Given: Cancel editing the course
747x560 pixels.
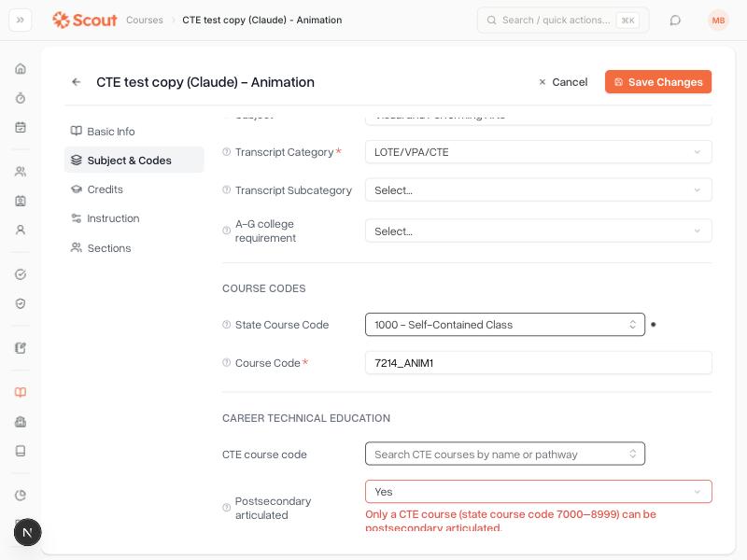Looking at the screenshot, I should 563,82.
